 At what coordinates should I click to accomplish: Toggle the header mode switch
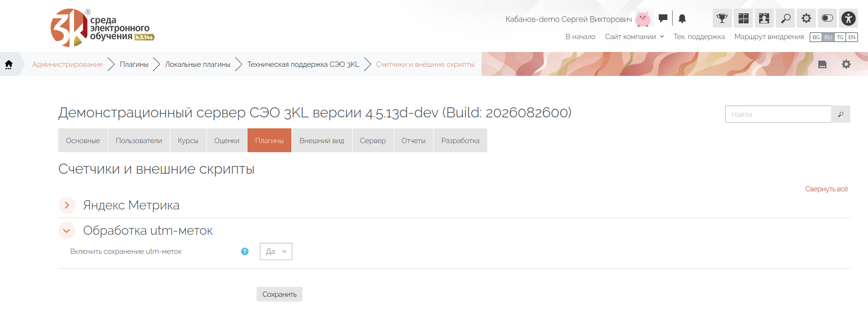tap(827, 19)
